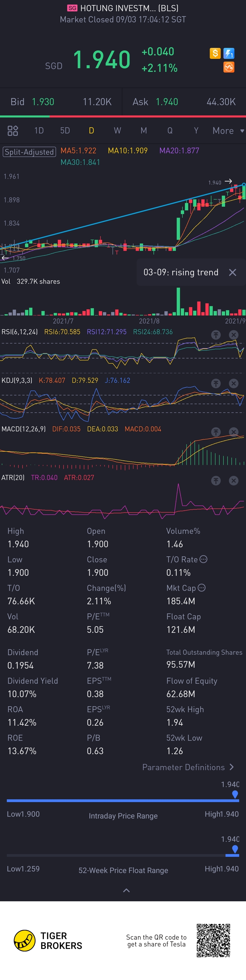Tap the MA10:1.909 value
This screenshot has width=246, height=980.
(x=128, y=151)
